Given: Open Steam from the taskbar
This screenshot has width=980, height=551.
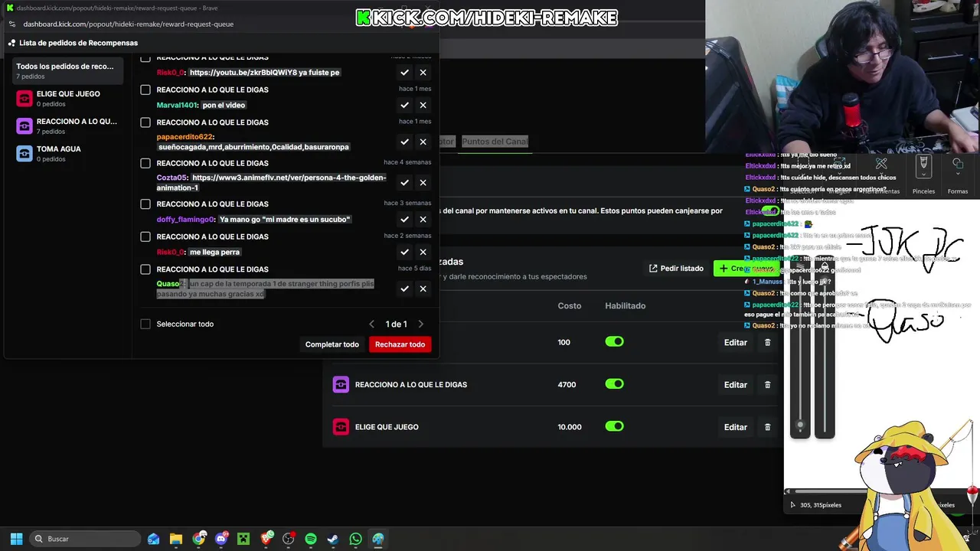Looking at the screenshot, I should 332,539.
